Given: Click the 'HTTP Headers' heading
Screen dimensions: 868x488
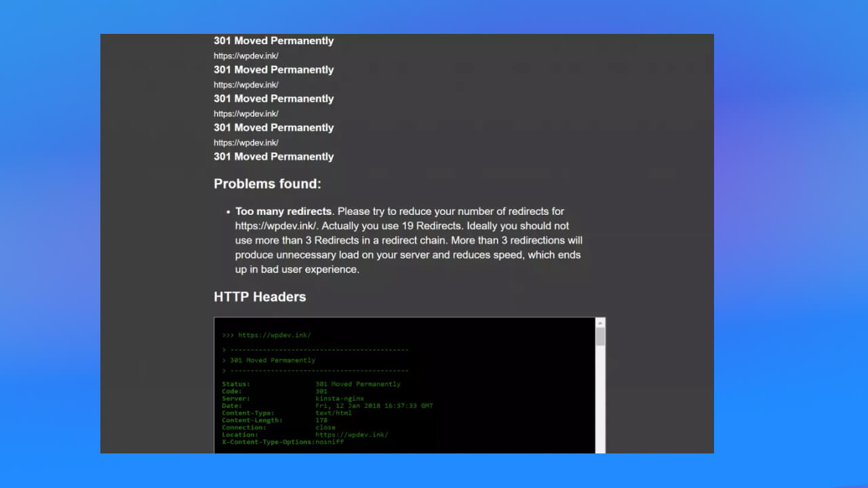Looking at the screenshot, I should click(260, 297).
